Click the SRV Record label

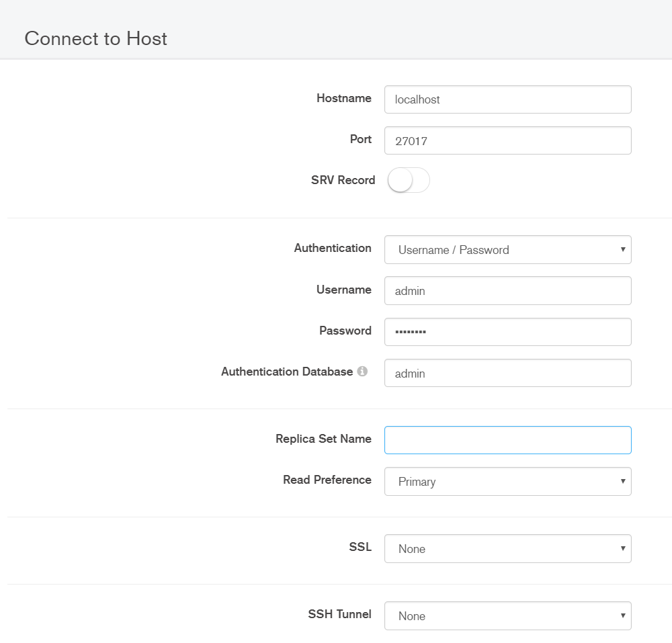click(x=343, y=180)
